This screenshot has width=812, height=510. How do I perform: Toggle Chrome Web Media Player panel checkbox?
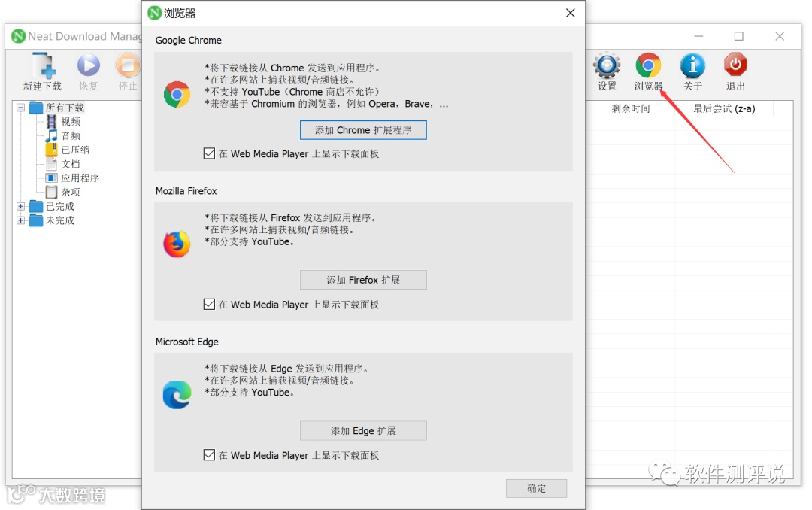209,153
